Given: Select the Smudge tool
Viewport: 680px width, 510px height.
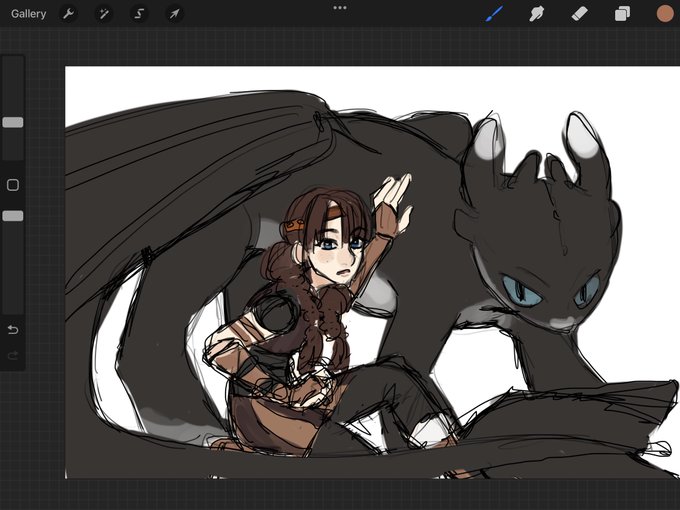Looking at the screenshot, I should [x=537, y=14].
